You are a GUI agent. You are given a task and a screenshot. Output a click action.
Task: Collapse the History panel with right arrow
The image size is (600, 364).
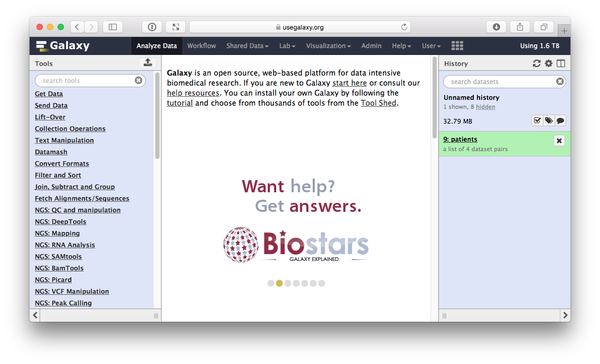(565, 315)
